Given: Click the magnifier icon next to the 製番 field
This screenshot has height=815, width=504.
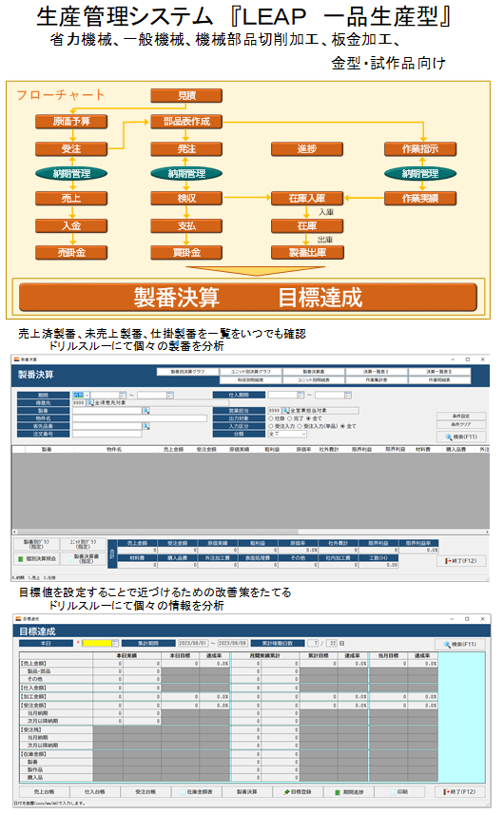Looking at the screenshot, I should [x=146, y=411].
